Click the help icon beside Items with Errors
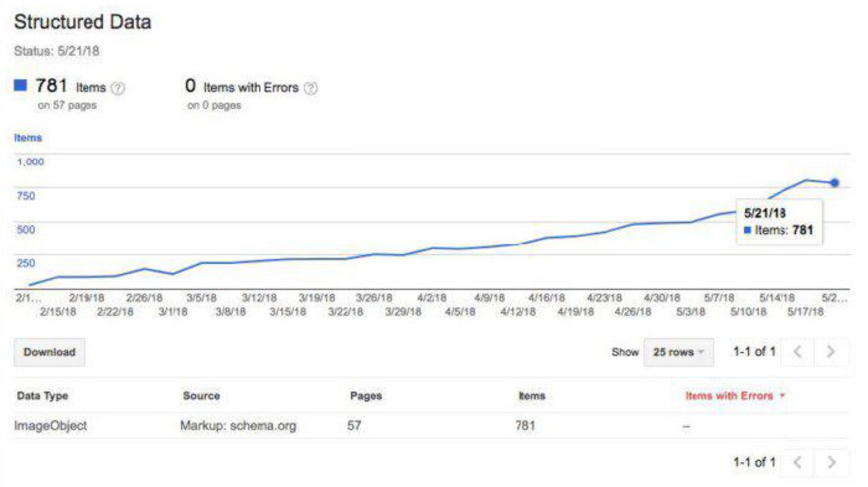 (311, 88)
